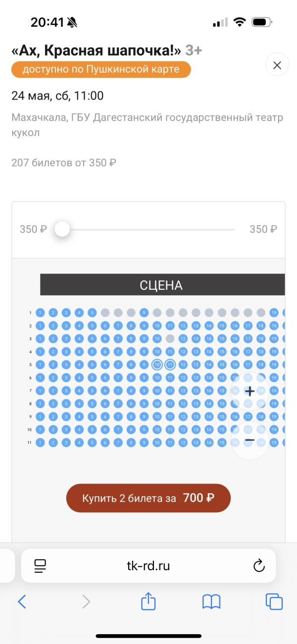Tap Safari share icon
The image size is (297, 644).
coord(148,601)
